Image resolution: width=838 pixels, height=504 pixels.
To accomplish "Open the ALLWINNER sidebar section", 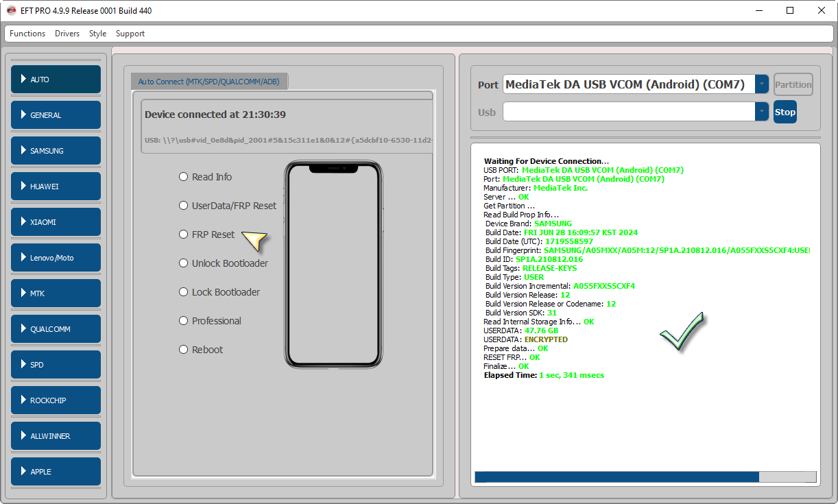I will pyautogui.click(x=56, y=436).
